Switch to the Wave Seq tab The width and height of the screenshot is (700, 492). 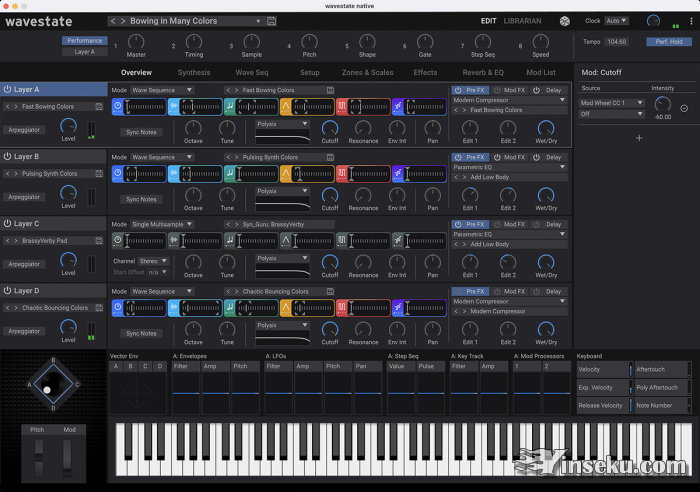(251, 73)
